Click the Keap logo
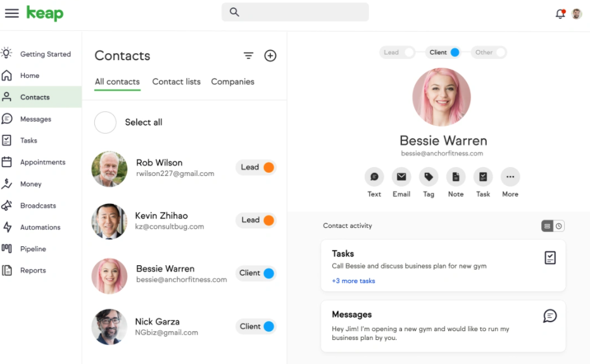 click(x=45, y=13)
